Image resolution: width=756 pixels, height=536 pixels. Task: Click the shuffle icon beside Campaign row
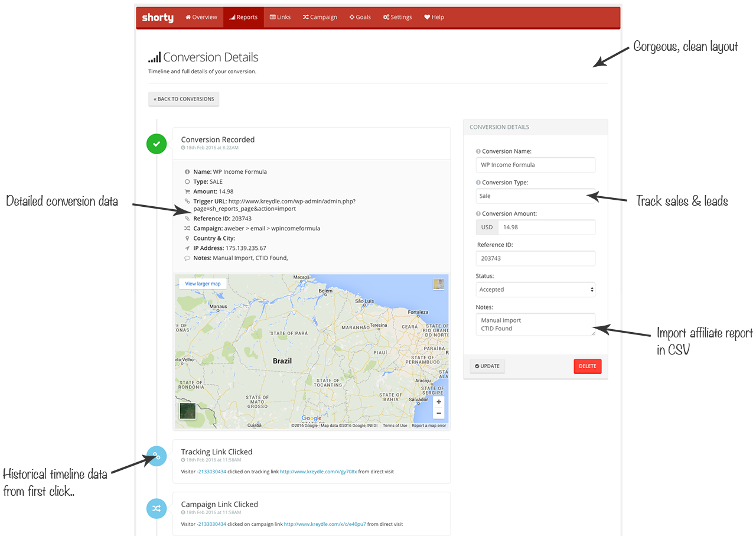point(187,228)
